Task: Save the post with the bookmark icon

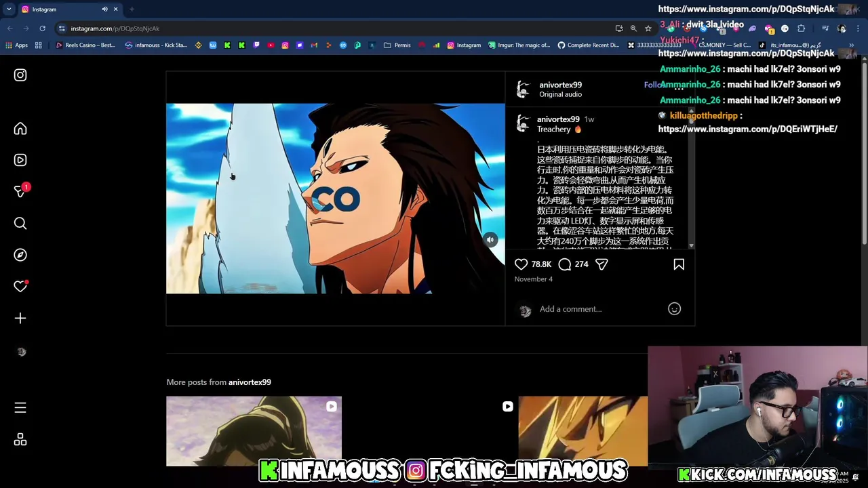Action: [x=679, y=264]
